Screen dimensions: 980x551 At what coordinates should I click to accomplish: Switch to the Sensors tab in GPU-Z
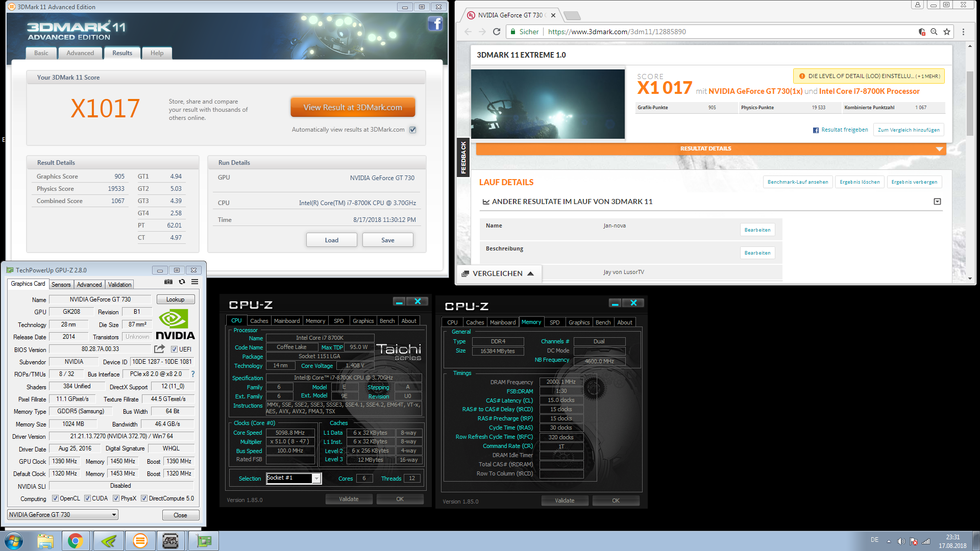[61, 285]
